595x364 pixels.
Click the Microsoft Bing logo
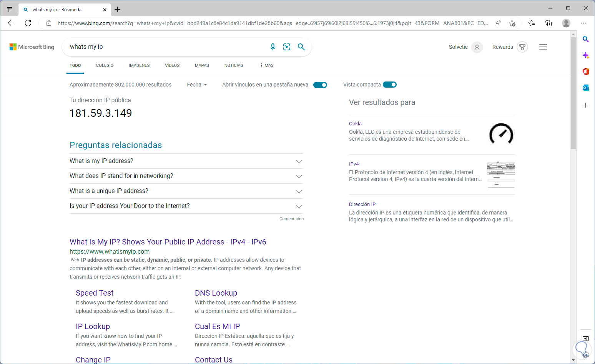pos(32,47)
